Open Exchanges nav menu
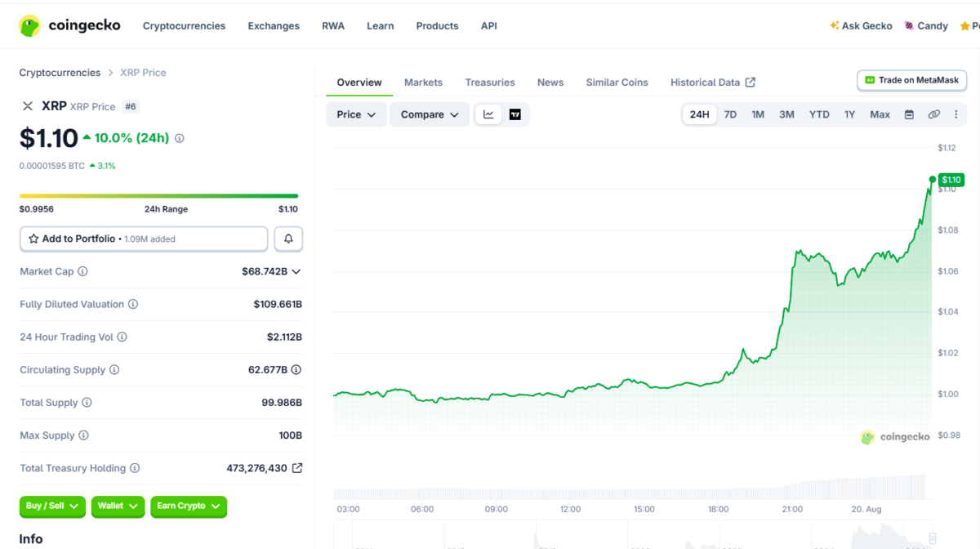The image size is (980, 549). (x=274, y=26)
